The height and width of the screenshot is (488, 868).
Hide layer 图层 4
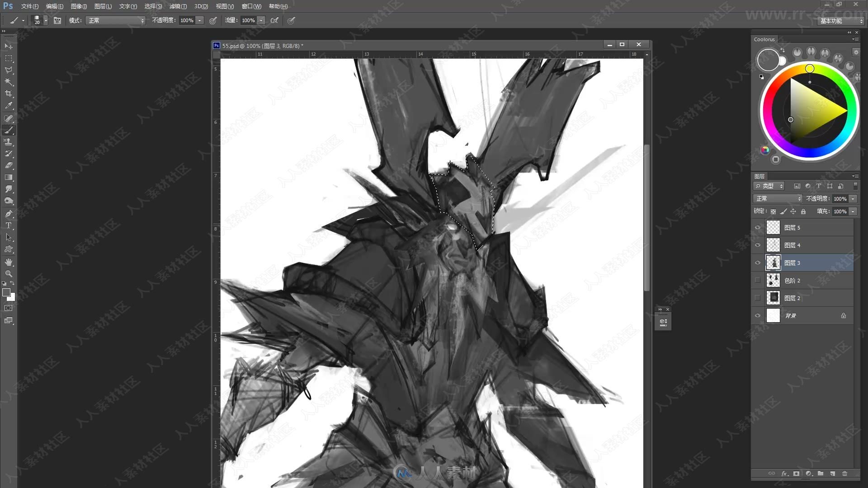(x=758, y=245)
